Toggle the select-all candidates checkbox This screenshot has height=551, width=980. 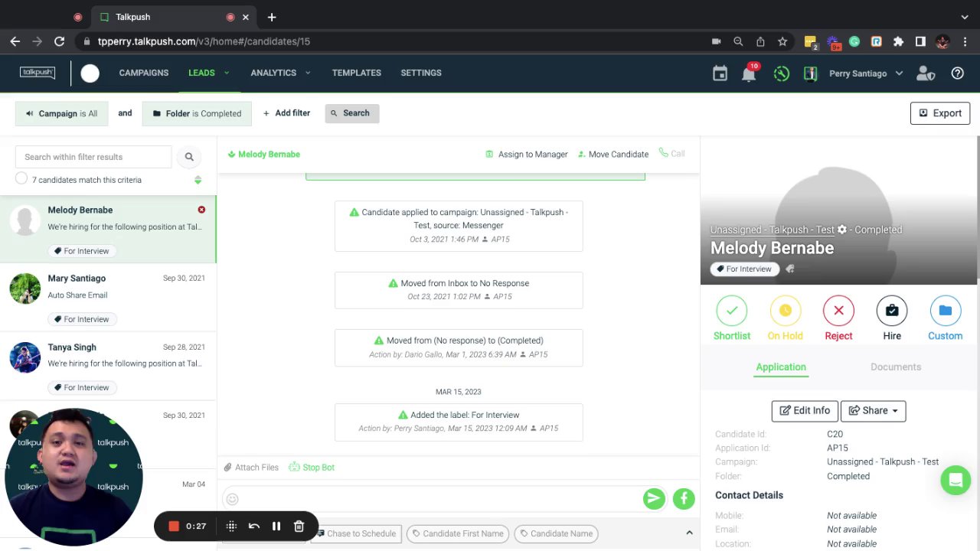tap(21, 178)
